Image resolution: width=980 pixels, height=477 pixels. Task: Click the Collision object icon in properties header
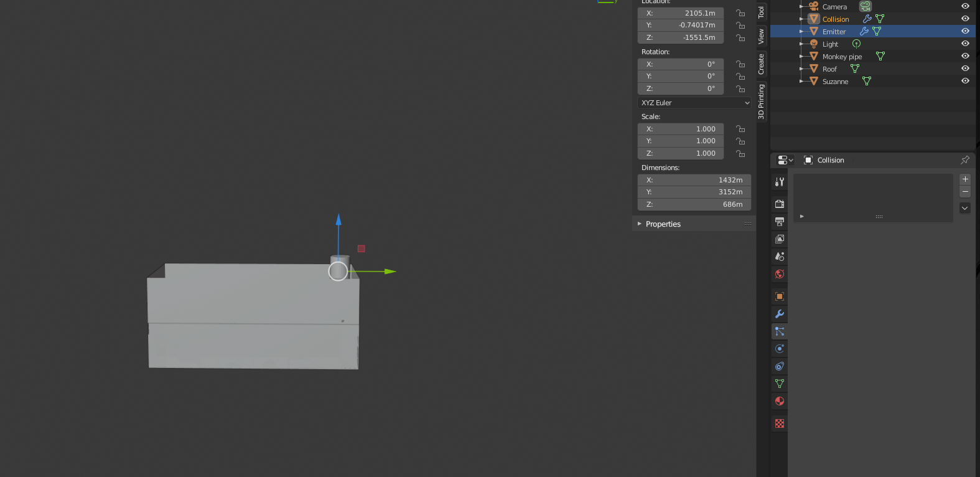(x=808, y=160)
